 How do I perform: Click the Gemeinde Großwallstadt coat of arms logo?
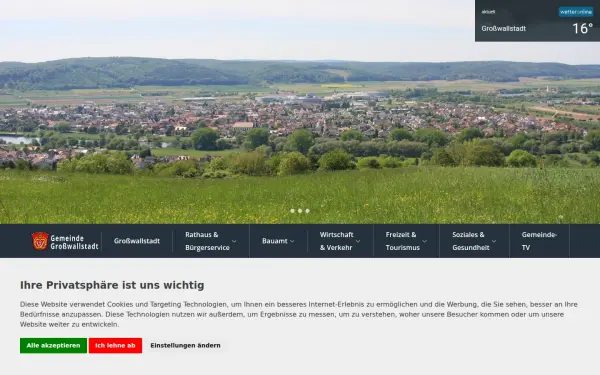coord(40,241)
